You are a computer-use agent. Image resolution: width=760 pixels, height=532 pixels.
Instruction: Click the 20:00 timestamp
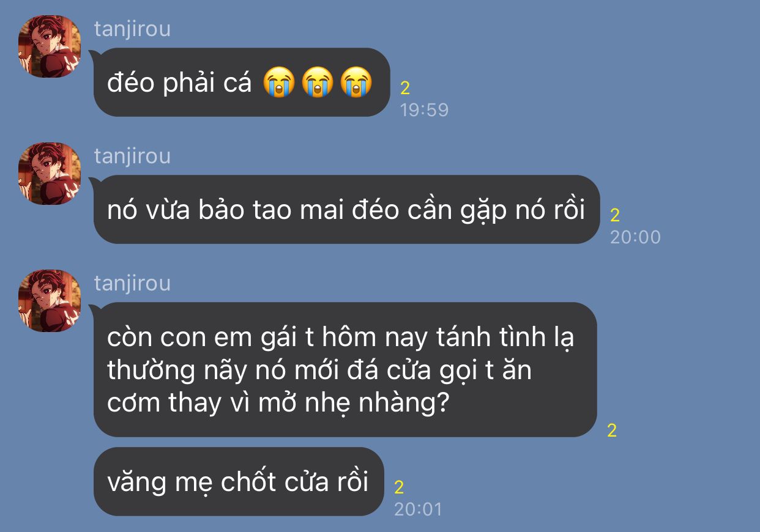pos(635,237)
